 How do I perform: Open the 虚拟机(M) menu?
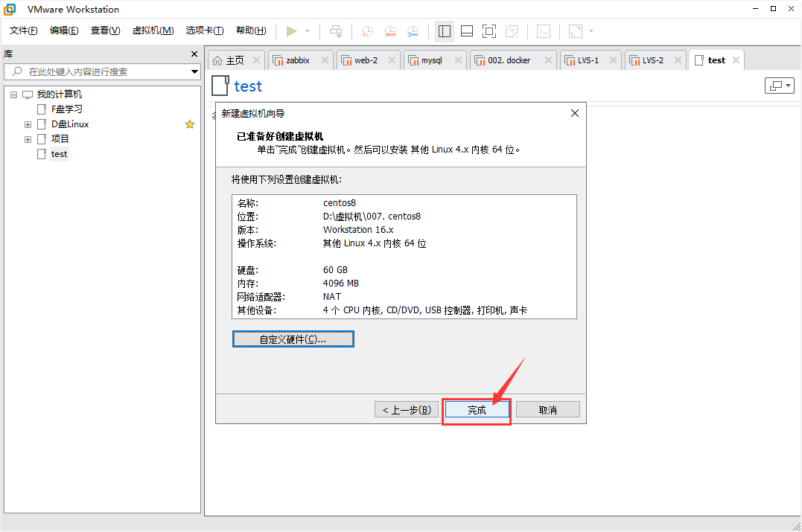pos(153,31)
